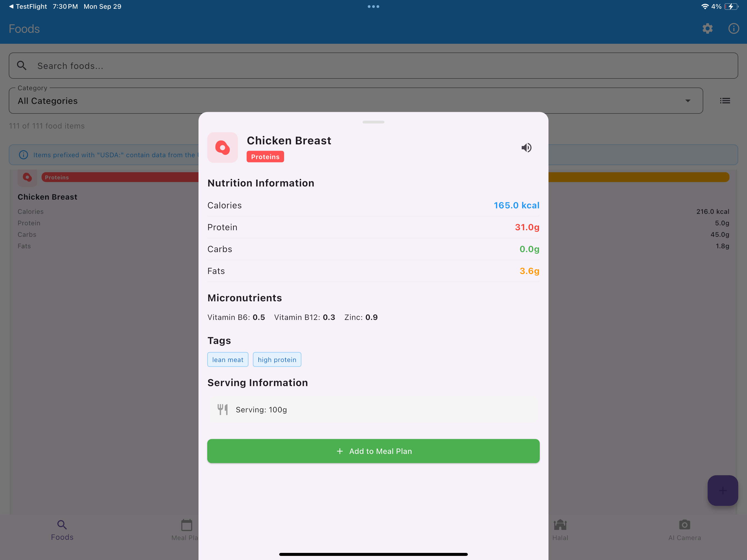This screenshot has height=560, width=747.
Task: Click Add to Meal Plan button
Action: [373, 451]
